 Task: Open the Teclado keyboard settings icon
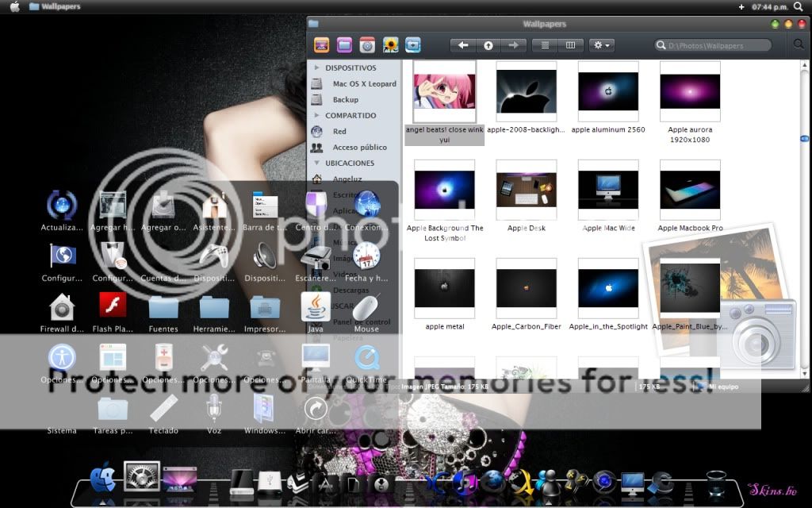pyautogui.click(x=163, y=409)
